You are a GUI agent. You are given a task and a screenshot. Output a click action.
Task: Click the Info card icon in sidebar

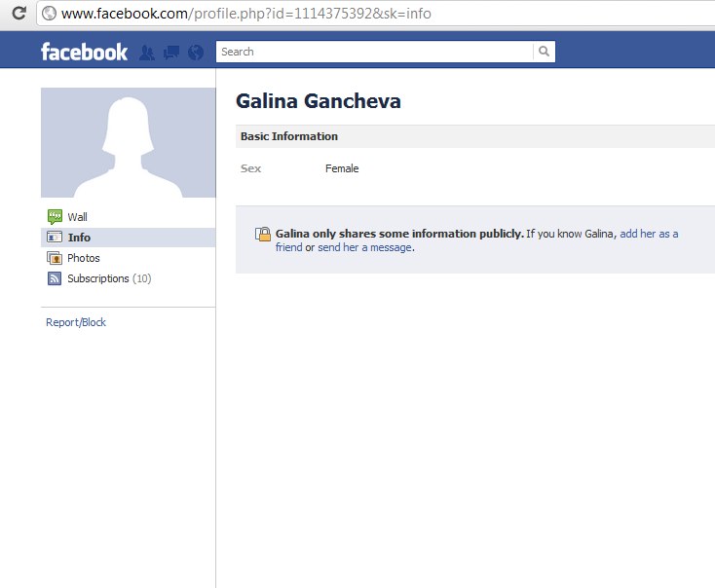55,238
